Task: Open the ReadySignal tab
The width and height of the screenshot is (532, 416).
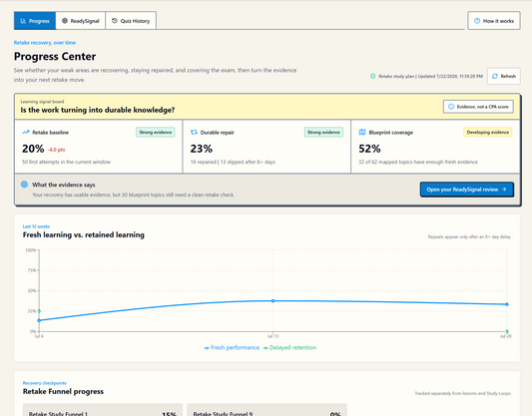Action: click(x=81, y=21)
